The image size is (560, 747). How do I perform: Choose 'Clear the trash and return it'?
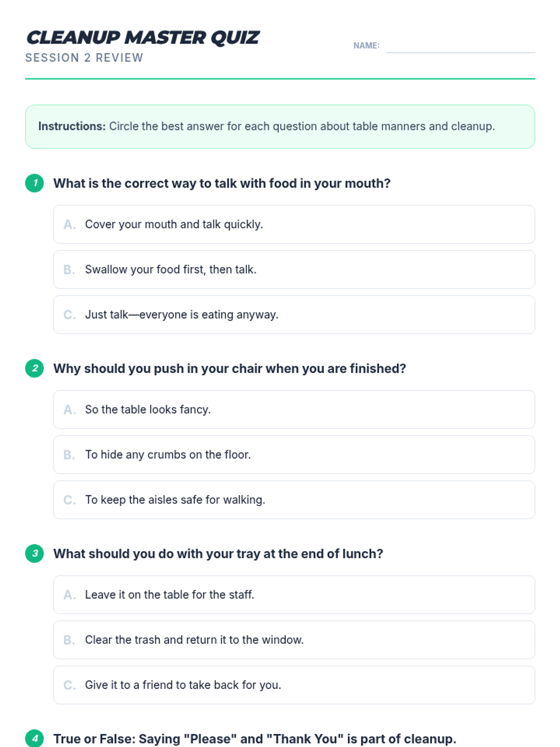click(x=294, y=640)
